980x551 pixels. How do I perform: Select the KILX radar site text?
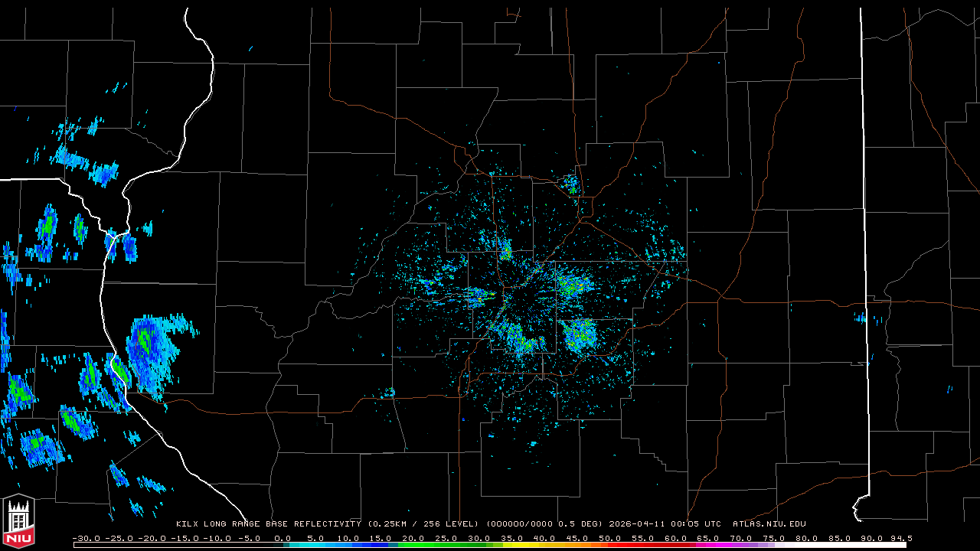click(187, 524)
